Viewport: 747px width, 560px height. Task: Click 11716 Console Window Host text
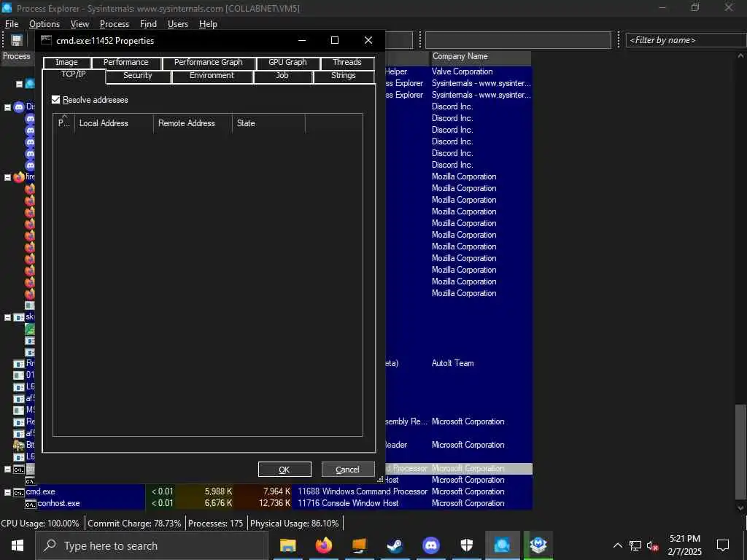(x=348, y=503)
